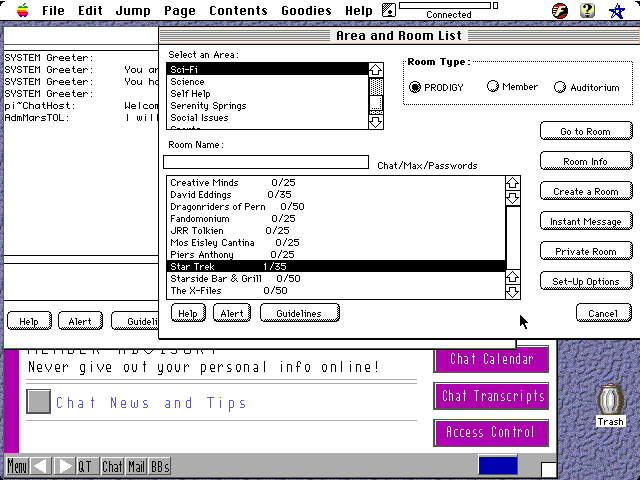This screenshot has height=480, width=642.
Task: Click bottom down arrow of the room list scrollbar
Action: [513, 292]
